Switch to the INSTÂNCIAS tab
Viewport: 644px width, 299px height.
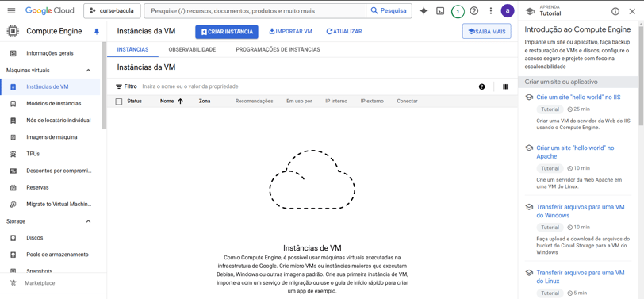pos(132,49)
